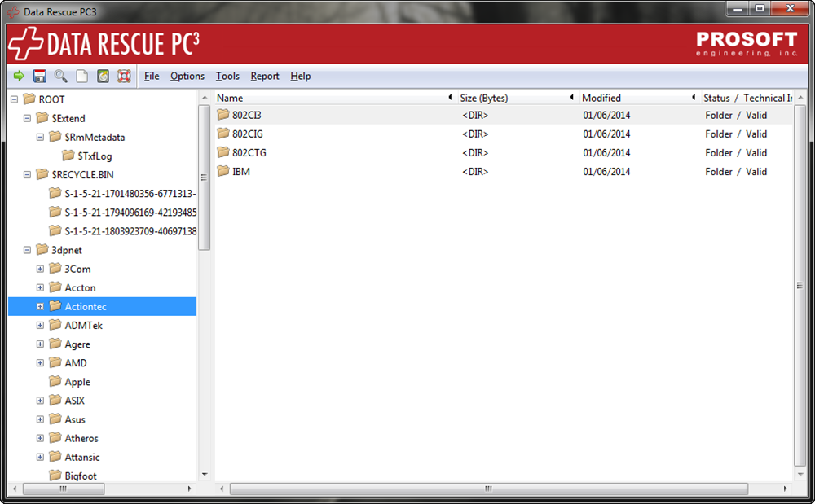
Task: Click the floppy disk save icon
Action: pyautogui.click(x=39, y=77)
